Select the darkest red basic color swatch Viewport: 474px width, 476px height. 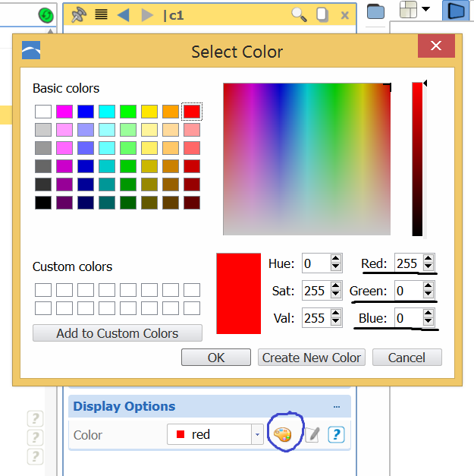click(x=192, y=203)
